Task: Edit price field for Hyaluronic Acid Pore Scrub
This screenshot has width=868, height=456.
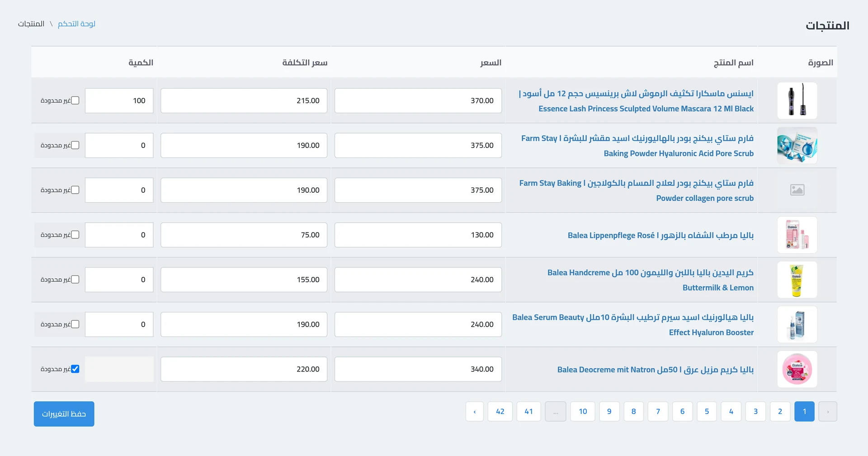Action: coord(418,145)
